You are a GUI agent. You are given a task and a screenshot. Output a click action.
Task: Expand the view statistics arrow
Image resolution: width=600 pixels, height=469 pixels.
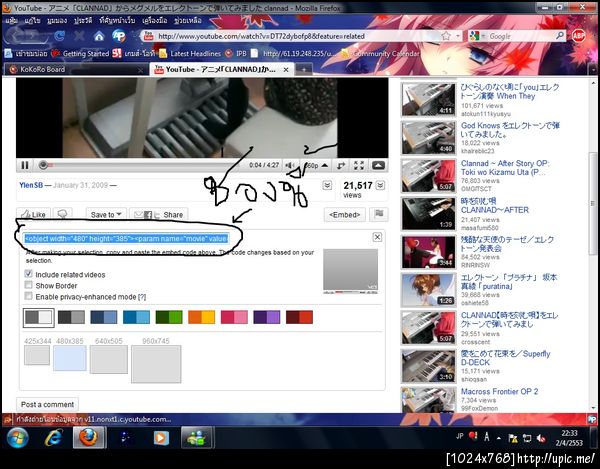click(x=380, y=186)
